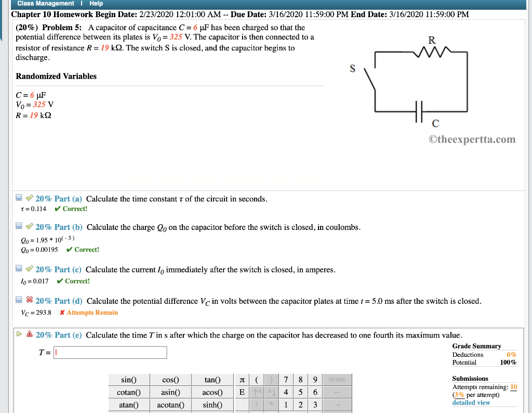Click the green checkmark icon beside Part (b)
The width and height of the screenshot is (532, 413).
[29, 226]
